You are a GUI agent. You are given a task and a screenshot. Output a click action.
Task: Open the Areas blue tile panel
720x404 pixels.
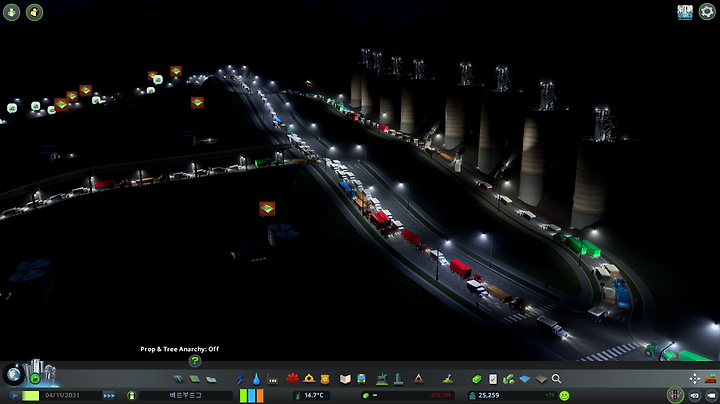(x=525, y=379)
